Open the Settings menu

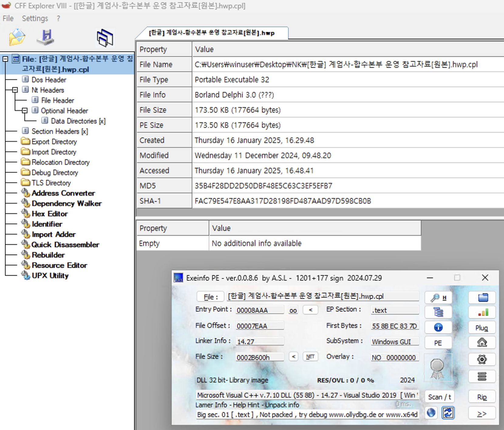35,19
